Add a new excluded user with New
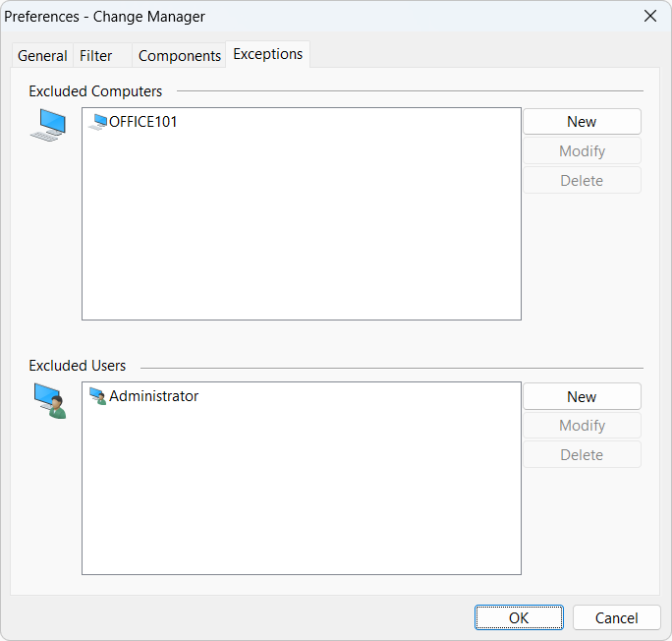This screenshot has height=641, width=672. point(582,397)
